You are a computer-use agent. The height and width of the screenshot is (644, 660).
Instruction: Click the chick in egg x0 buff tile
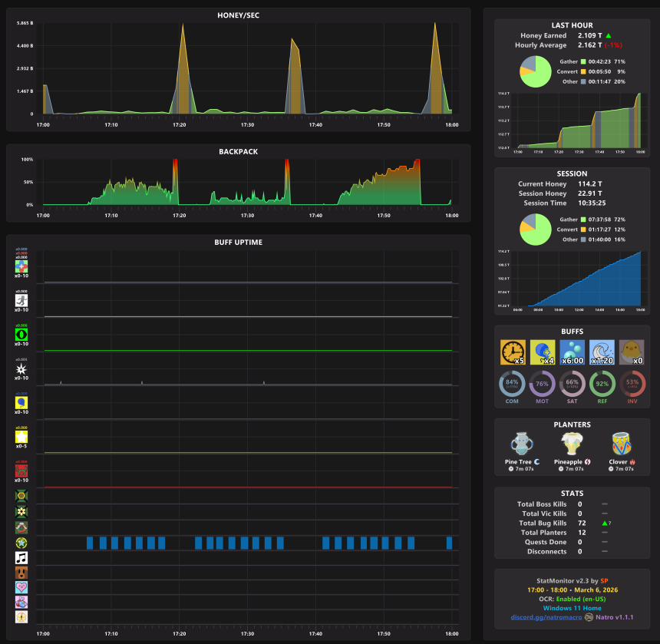[632, 352]
